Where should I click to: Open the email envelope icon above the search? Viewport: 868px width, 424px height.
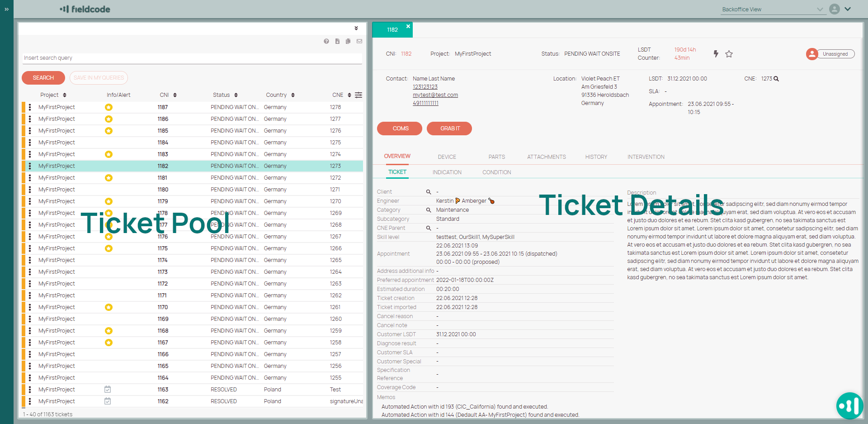[x=359, y=41]
